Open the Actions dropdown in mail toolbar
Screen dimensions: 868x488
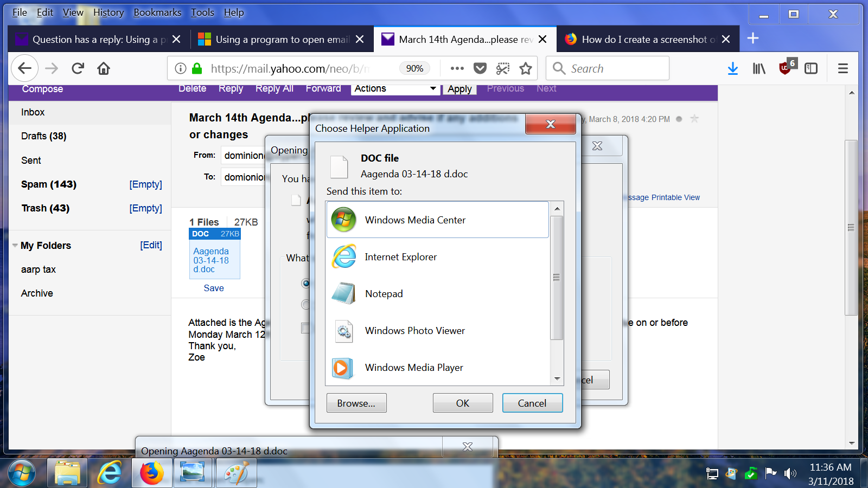pos(395,89)
